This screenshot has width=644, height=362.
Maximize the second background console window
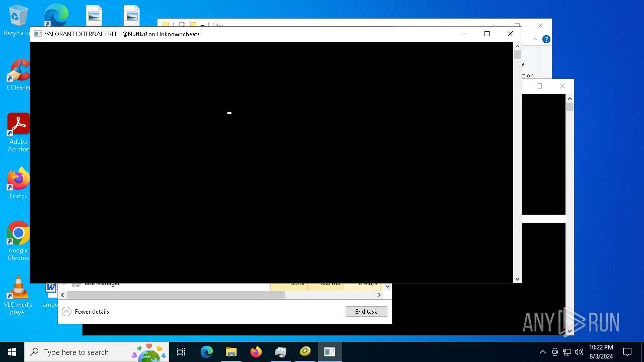coord(539,86)
